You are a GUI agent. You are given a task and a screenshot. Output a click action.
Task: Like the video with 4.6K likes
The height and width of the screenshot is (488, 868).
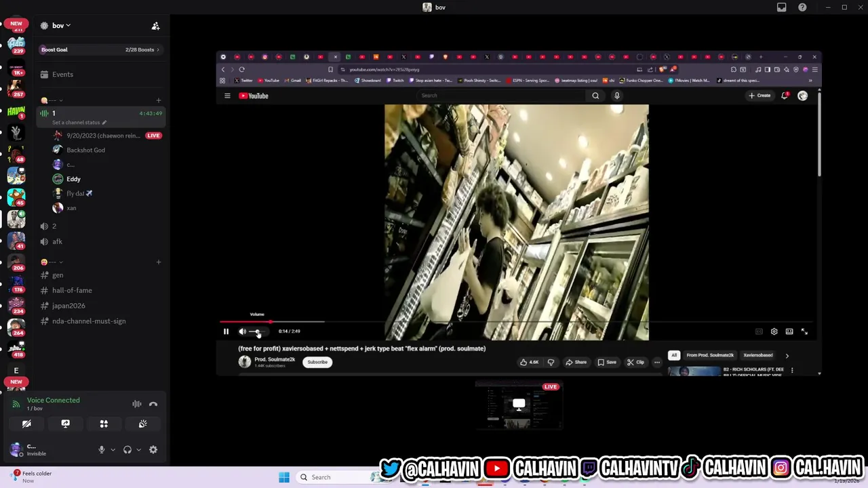[529, 362]
